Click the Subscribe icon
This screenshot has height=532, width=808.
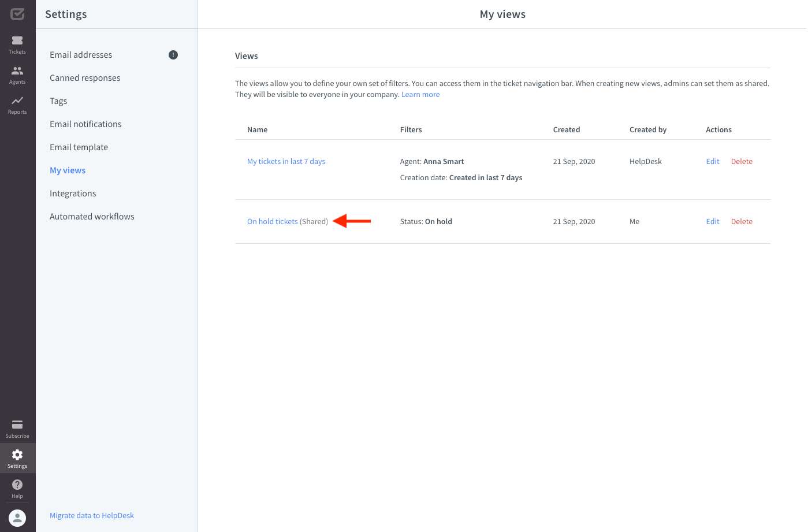(17, 427)
